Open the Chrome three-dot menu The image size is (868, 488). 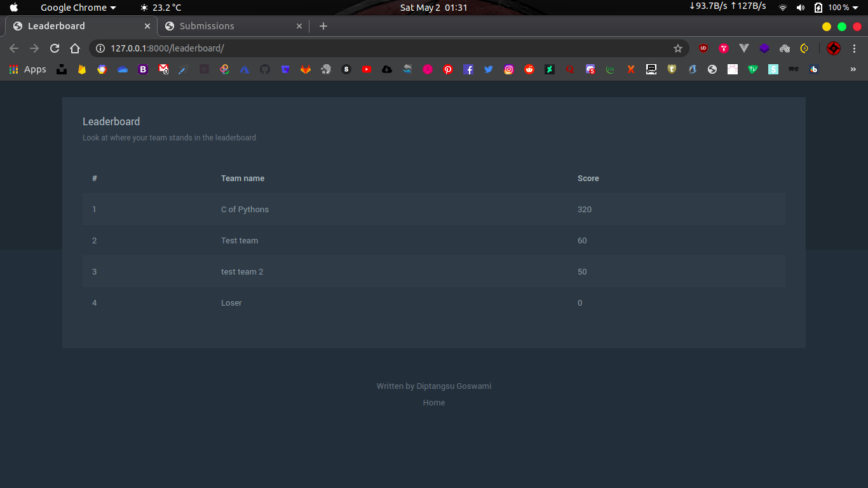[x=854, y=48]
